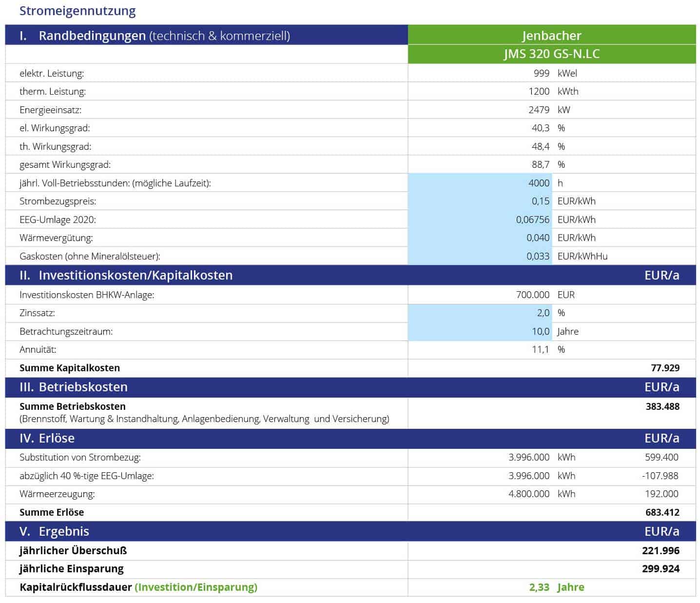The image size is (700, 603).
Task: Click the 'th. Wirkungsgrad:' label
Action: click(x=56, y=146)
